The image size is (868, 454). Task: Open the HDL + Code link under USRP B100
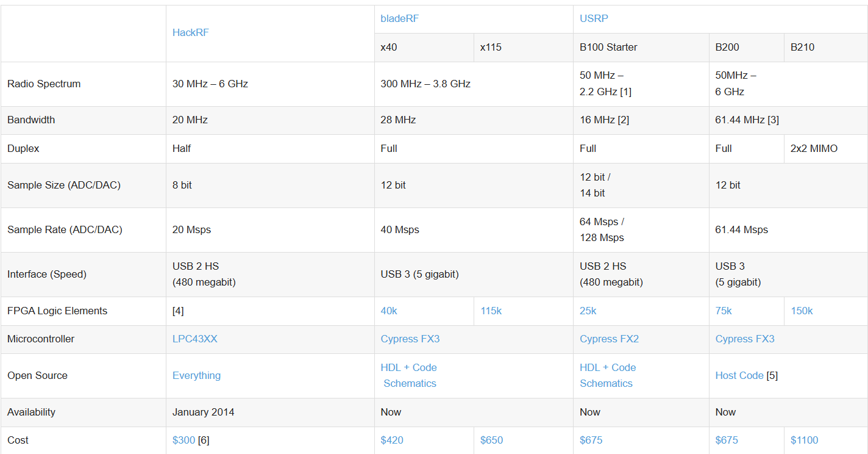click(x=608, y=368)
